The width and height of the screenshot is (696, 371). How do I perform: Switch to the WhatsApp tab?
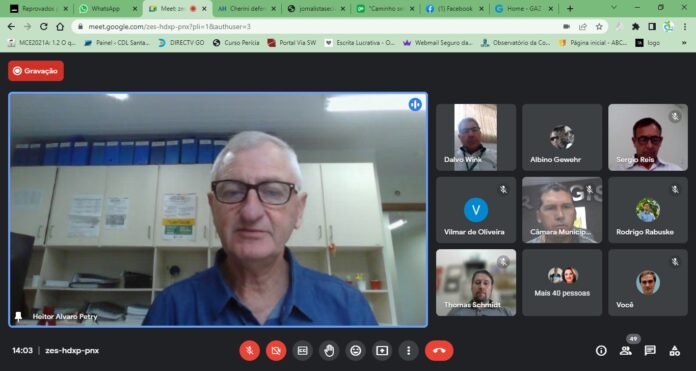pos(106,8)
